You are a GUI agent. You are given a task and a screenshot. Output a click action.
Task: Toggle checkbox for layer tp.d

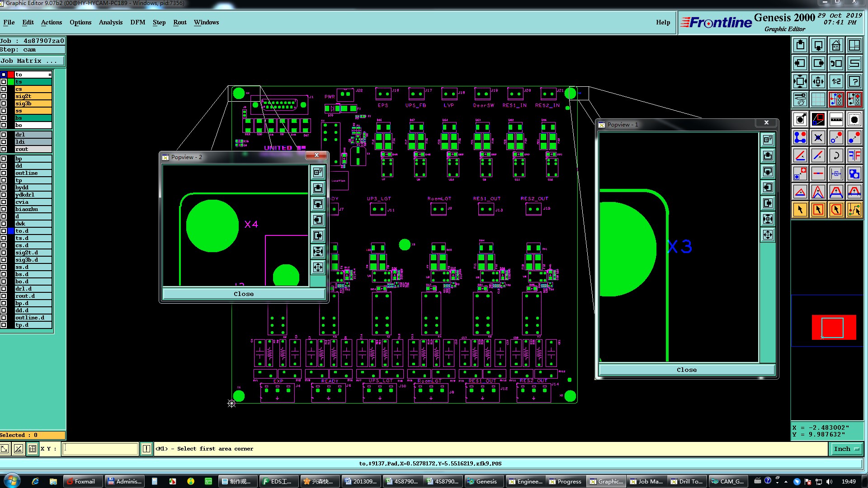4,325
